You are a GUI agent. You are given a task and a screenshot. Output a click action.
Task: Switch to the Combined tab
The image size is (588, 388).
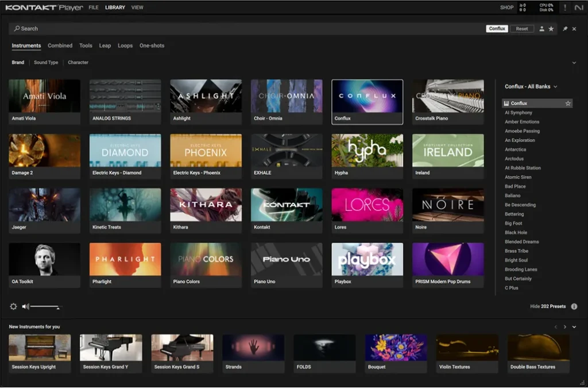[60, 45]
